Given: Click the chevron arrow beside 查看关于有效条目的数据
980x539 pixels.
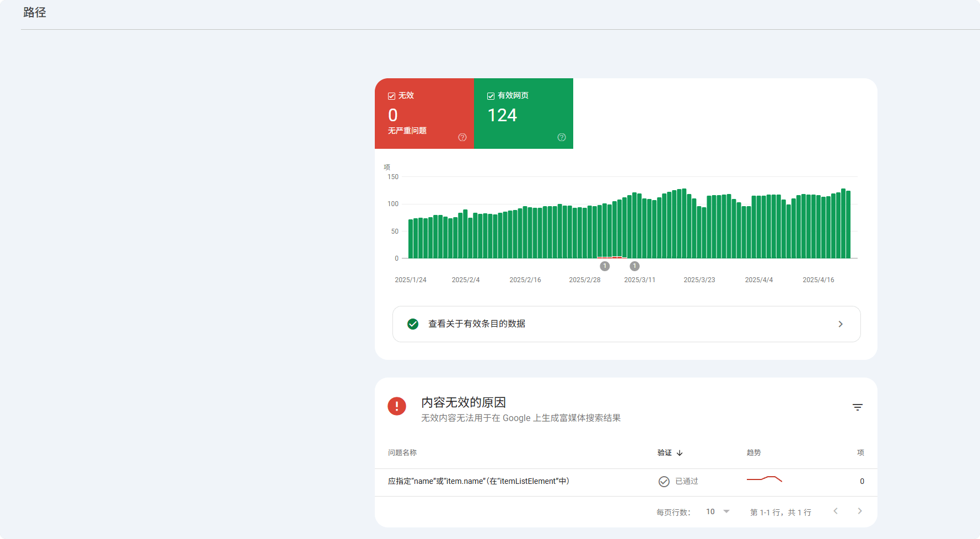Looking at the screenshot, I should coord(841,324).
